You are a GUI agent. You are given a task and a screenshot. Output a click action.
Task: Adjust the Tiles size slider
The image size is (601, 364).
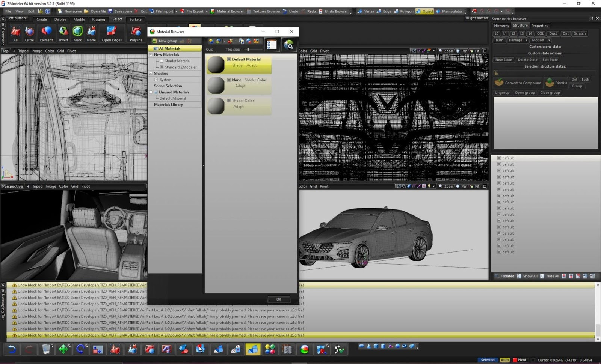248,50
